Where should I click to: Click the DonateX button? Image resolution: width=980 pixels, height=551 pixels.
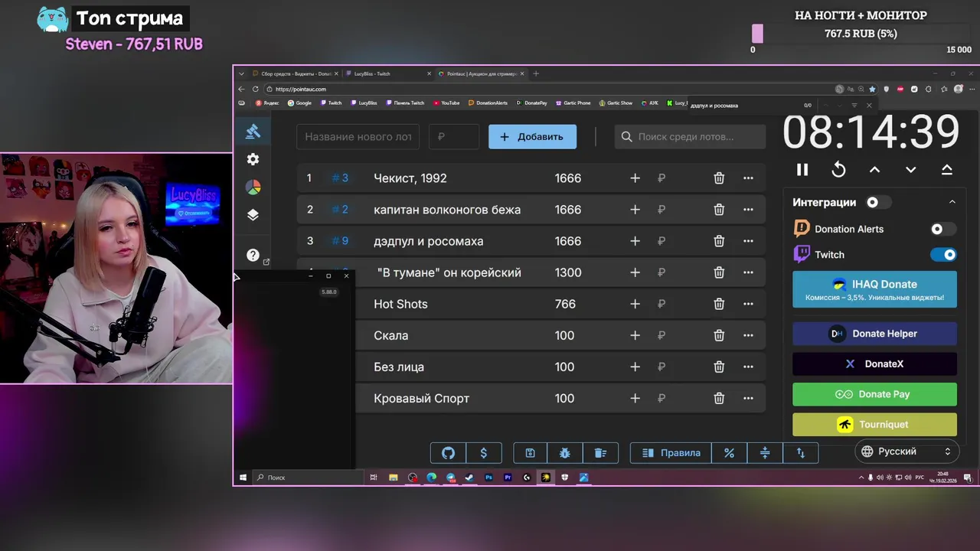click(874, 364)
